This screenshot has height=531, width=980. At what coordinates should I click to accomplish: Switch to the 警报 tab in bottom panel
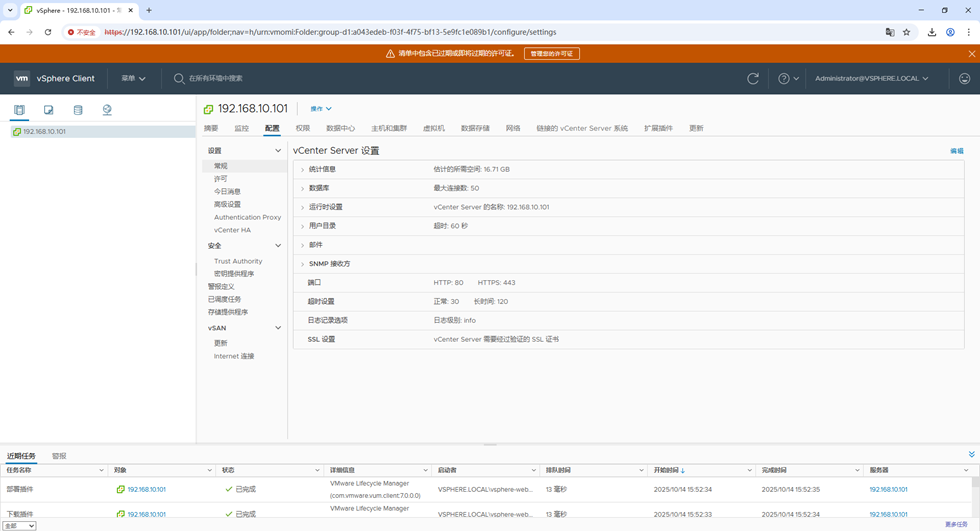59,456
